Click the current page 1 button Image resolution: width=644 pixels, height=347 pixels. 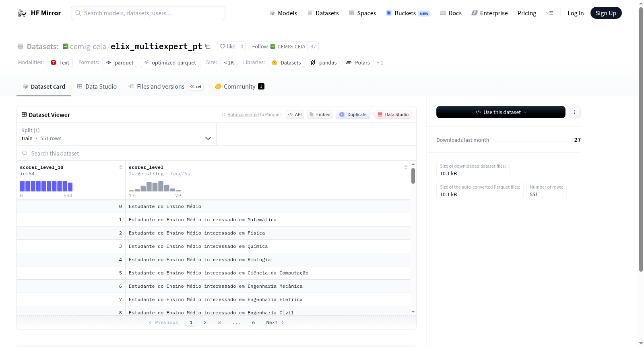pos(191,322)
